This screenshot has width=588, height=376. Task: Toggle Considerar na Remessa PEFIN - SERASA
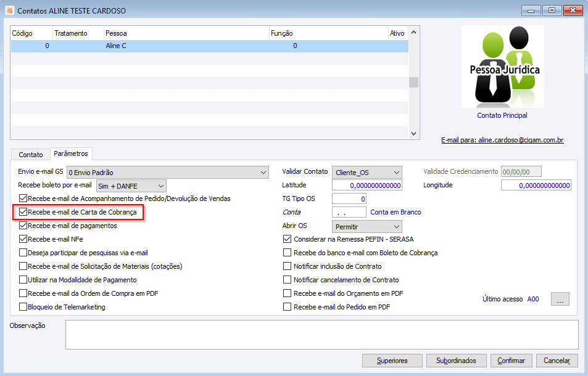[288, 239]
